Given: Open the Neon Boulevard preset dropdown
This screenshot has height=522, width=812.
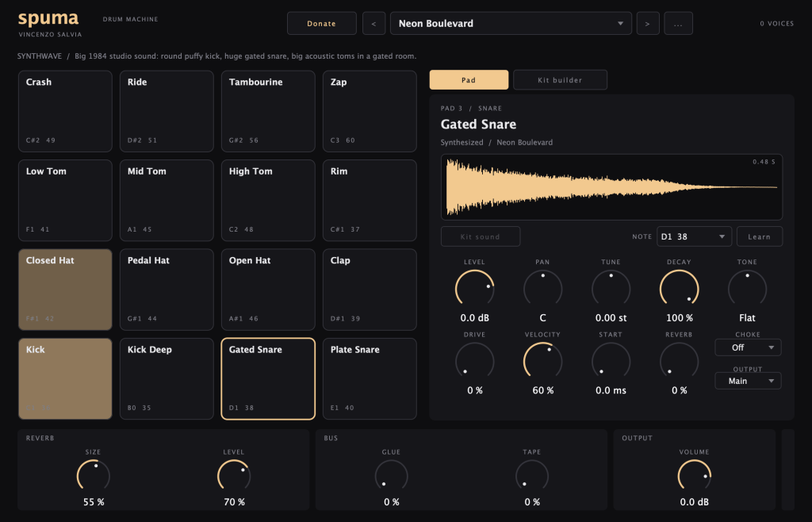Looking at the screenshot, I should click(x=511, y=23).
